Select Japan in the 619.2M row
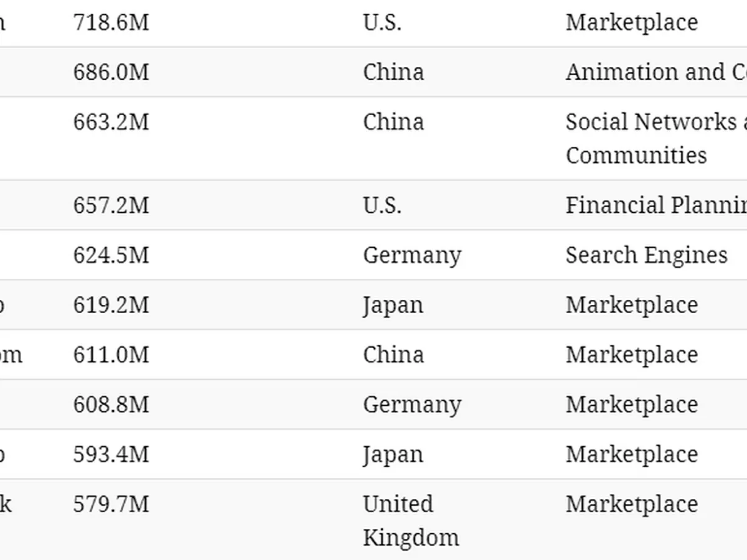747x560 pixels. point(393,305)
